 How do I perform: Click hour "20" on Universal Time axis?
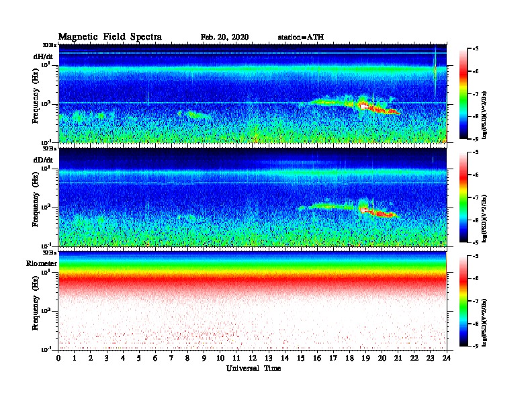(382, 358)
